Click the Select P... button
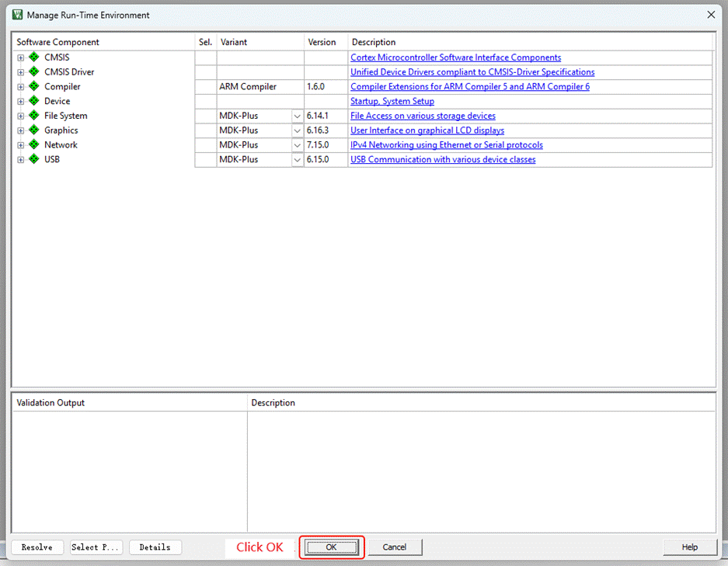 96,547
